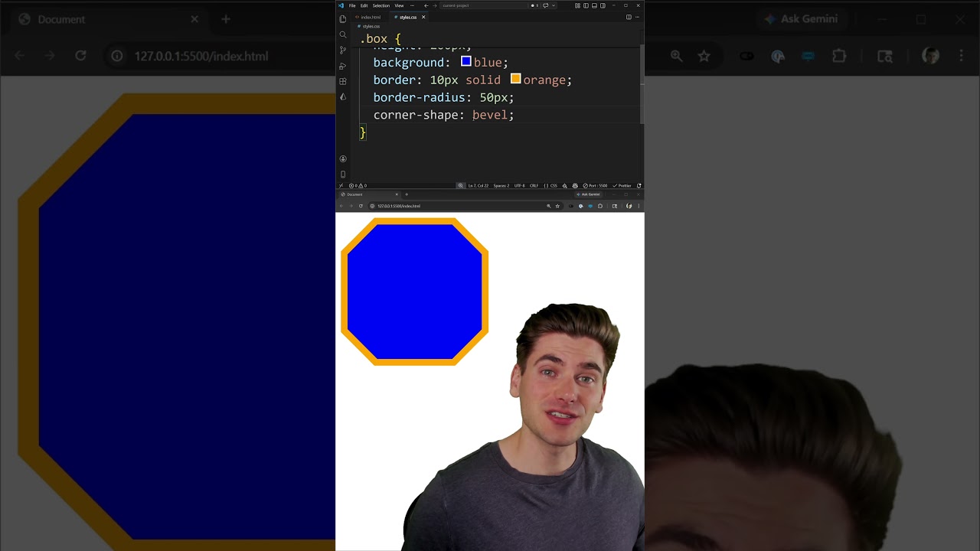Open the File menu
Screen dimensions: 980x551
tap(352, 5)
